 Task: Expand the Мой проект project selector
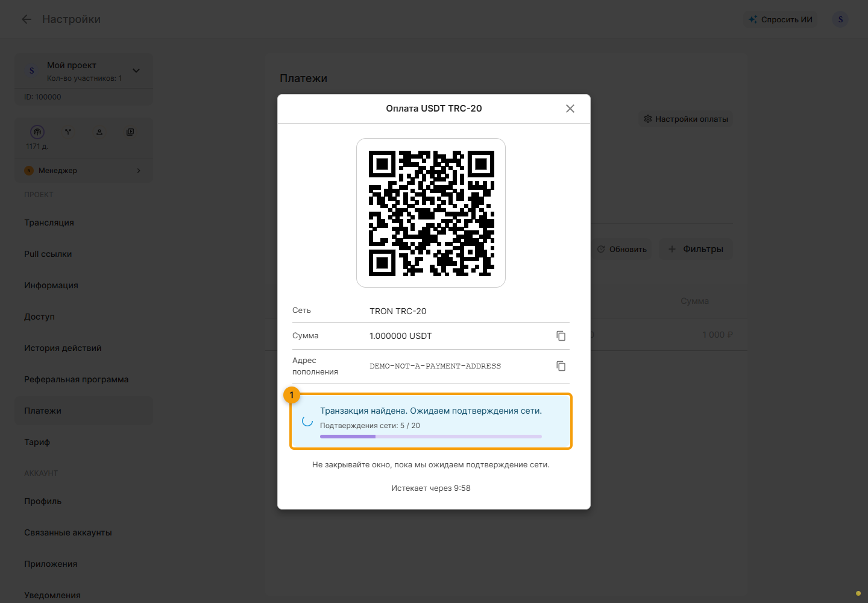point(136,71)
